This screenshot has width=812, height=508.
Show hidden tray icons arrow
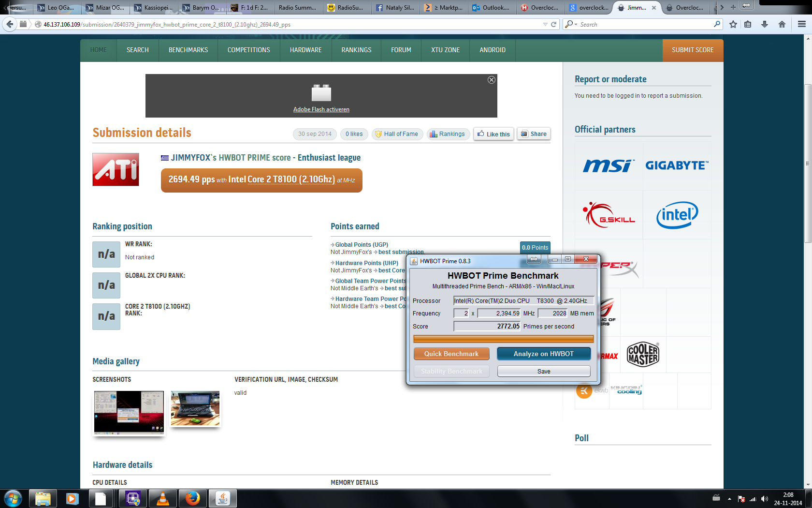coord(729,499)
